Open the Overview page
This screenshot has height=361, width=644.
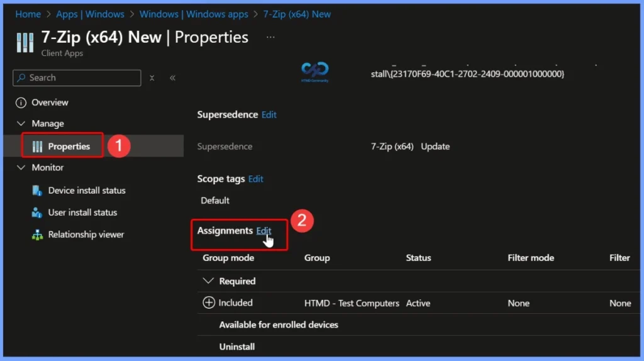(50, 103)
